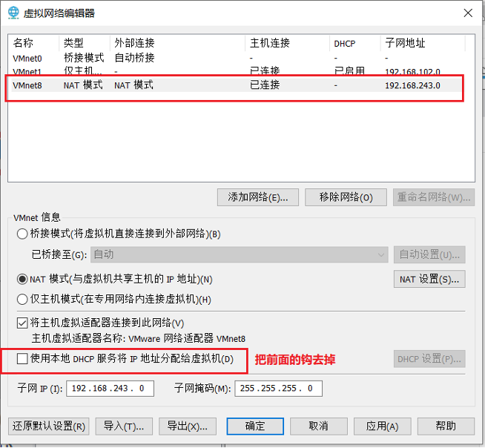The width and height of the screenshot is (485, 448).
Task: Click the 重命名网络(W)... button
Action: pos(434,197)
